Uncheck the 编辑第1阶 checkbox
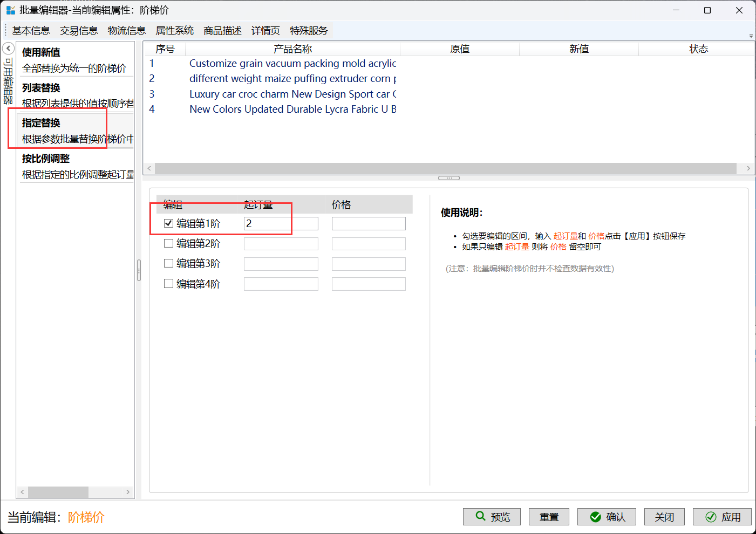The width and height of the screenshot is (756, 534). [x=168, y=223]
